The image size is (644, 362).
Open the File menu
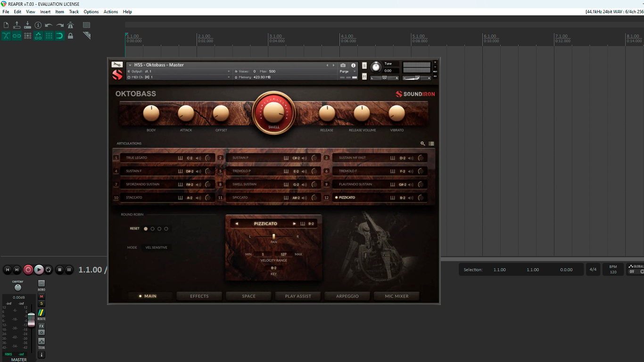pos(6,12)
